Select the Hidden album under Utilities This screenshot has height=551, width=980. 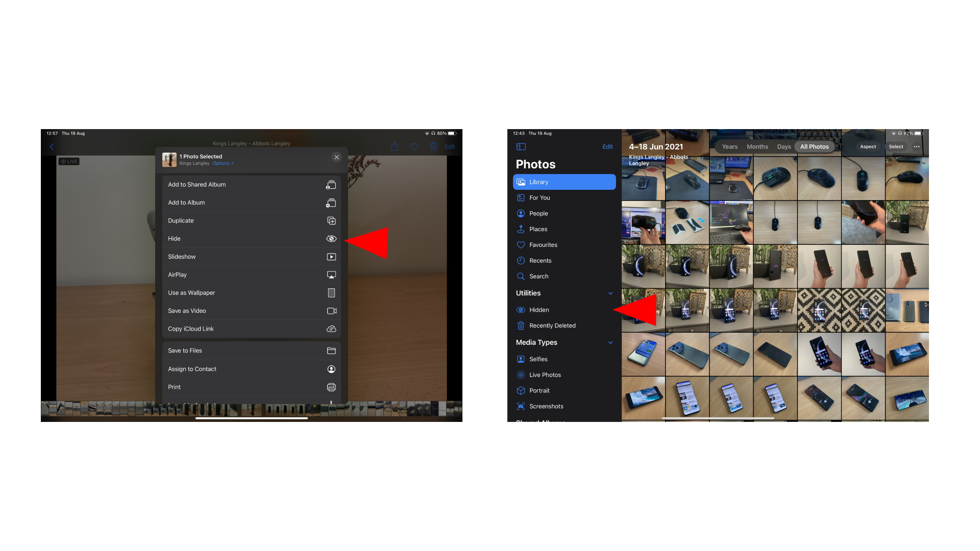(x=539, y=310)
